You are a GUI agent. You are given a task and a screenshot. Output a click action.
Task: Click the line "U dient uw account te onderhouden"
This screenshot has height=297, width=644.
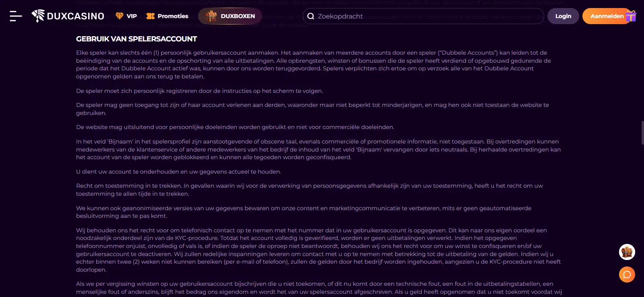tap(178, 172)
